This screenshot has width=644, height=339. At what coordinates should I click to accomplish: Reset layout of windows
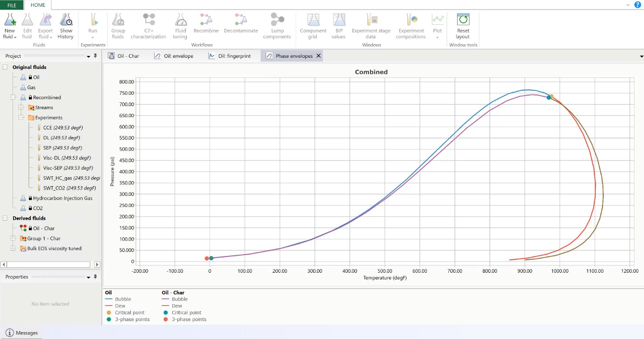pyautogui.click(x=463, y=27)
